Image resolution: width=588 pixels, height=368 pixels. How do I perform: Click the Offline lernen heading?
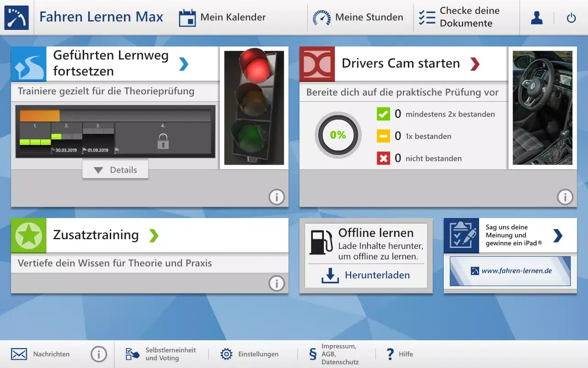point(376,233)
